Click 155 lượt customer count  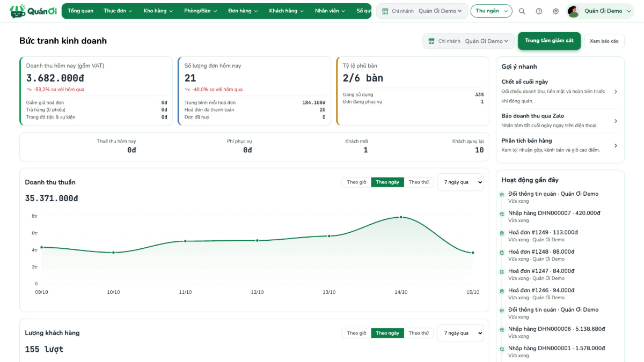pyautogui.click(x=44, y=349)
